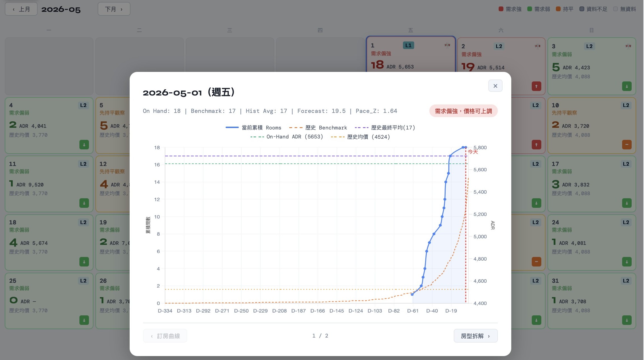Click L1 badge on day 1 card
This screenshot has width=644, height=360.
(x=408, y=45)
